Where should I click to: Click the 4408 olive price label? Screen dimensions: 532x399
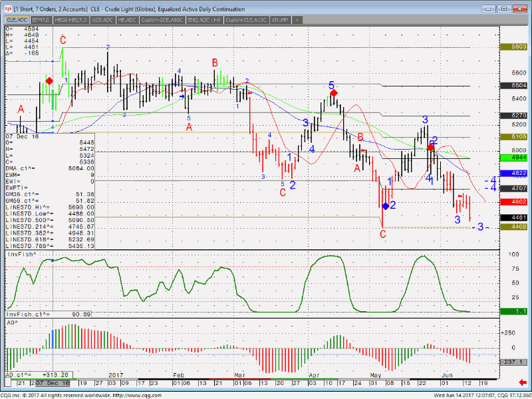[x=514, y=227]
